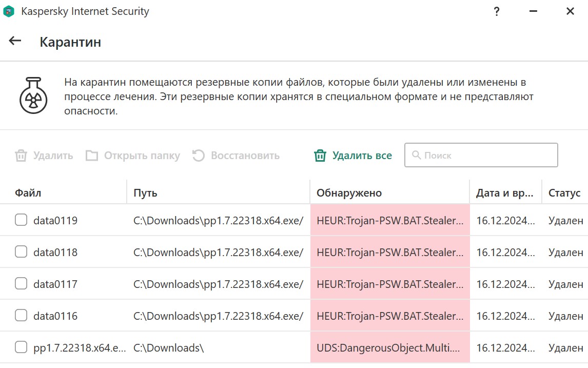The width and height of the screenshot is (588, 368).
Task: Click the Статус column header
Action: tap(564, 193)
